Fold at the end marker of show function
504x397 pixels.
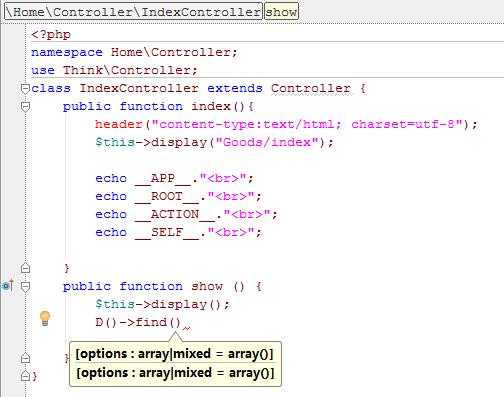coord(25,358)
